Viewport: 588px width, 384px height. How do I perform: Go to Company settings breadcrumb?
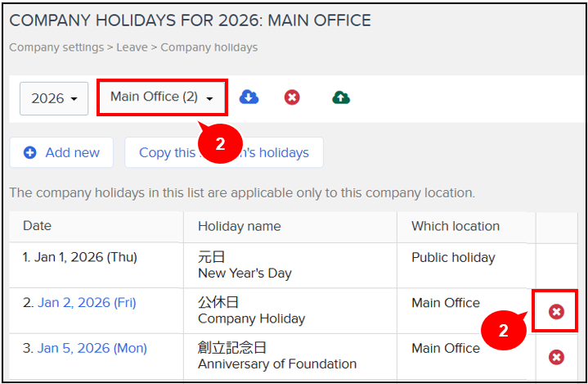[x=56, y=47]
